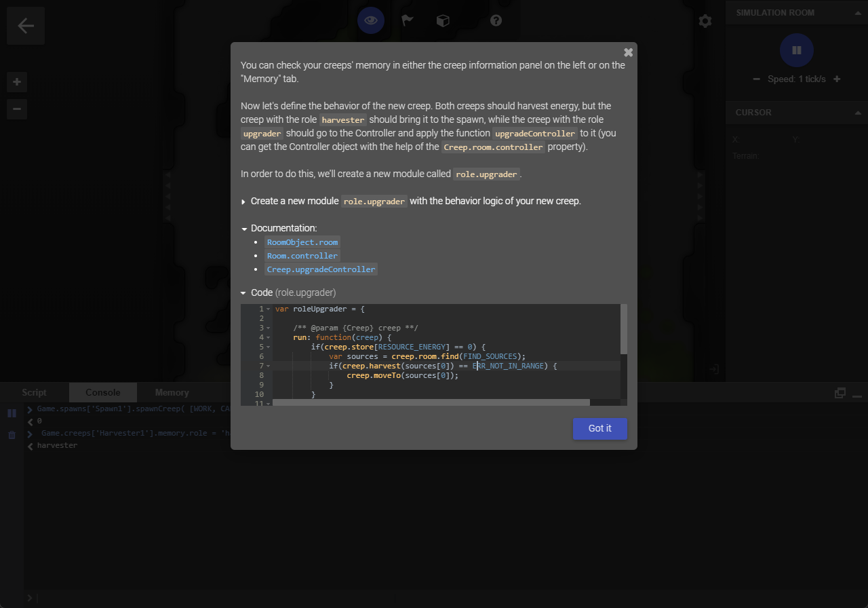Select the flag tool icon
This screenshot has width=868, height=608.
[x=407, y=20]
